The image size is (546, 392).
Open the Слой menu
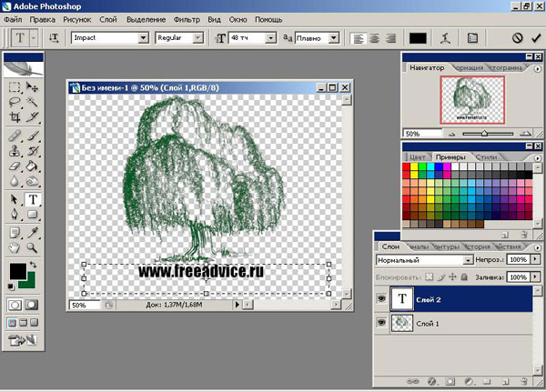coord(108,19)
